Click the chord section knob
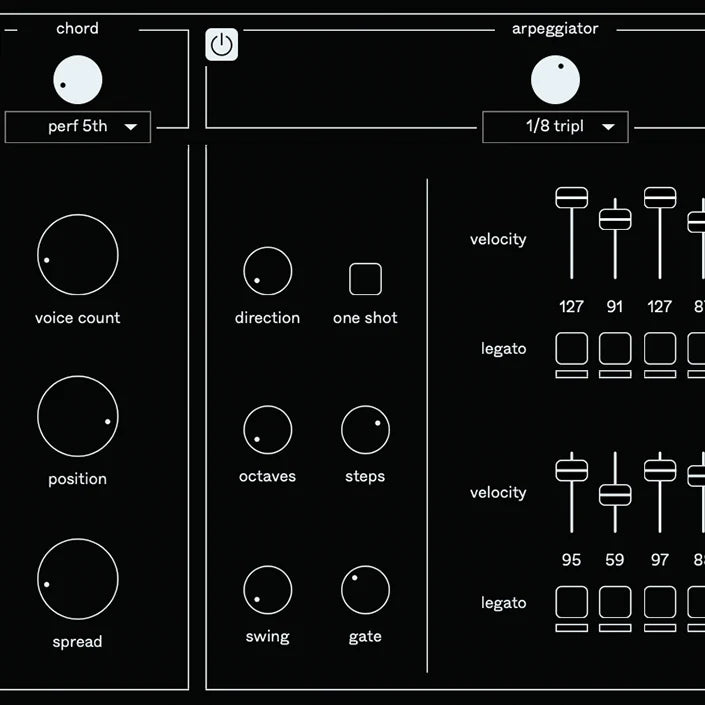Screen dimensions: 705x705 coord(78,81)
